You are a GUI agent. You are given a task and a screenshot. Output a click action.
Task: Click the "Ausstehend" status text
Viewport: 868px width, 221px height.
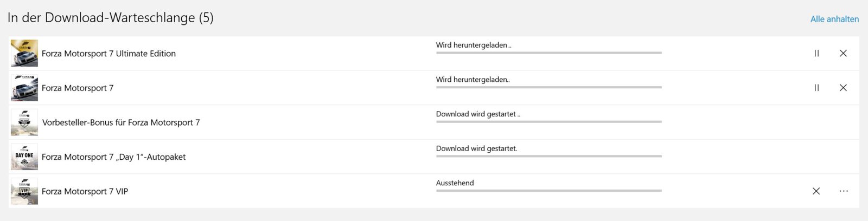(455, 183)
